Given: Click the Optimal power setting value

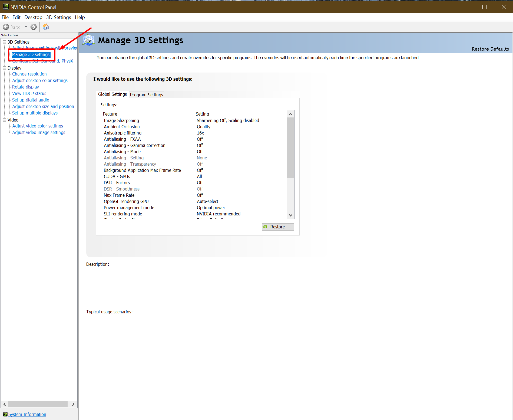Looking at the screenshot, I should pyautogui.click(x=211, y=208).
